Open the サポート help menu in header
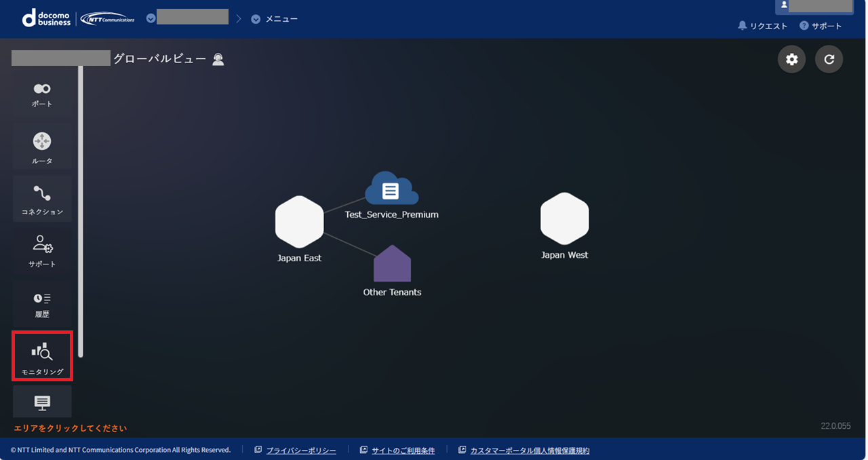The height and width of the screenshot is (460, 868). pyautogui.click(x=821, y=26)
